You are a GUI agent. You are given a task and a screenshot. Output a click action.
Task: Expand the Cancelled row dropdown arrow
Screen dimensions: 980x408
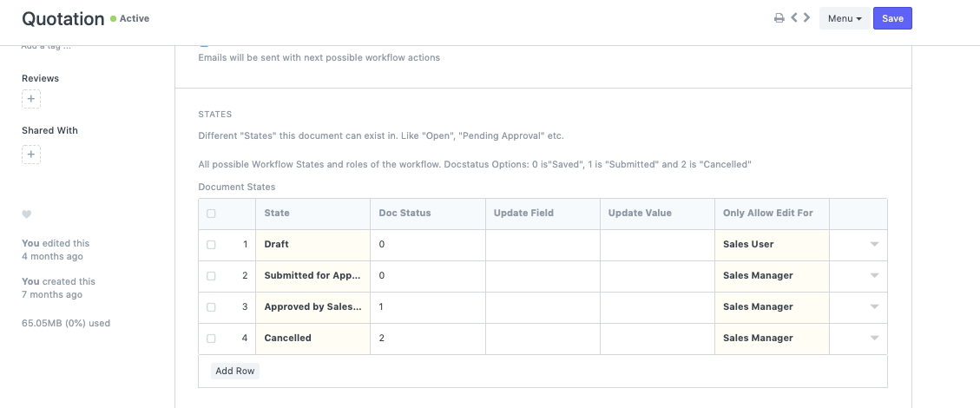coord(874,339)
